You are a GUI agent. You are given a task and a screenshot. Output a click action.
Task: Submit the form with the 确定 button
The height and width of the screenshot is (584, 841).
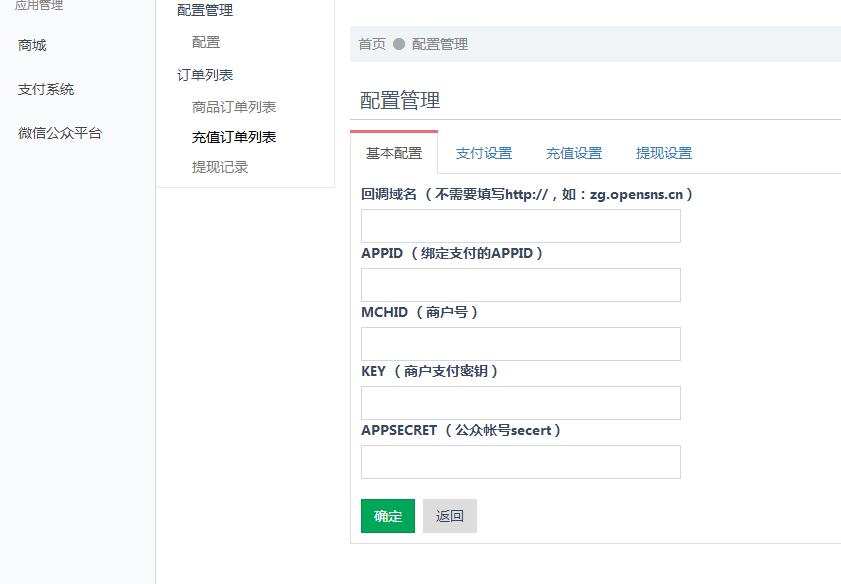[387, 516]
